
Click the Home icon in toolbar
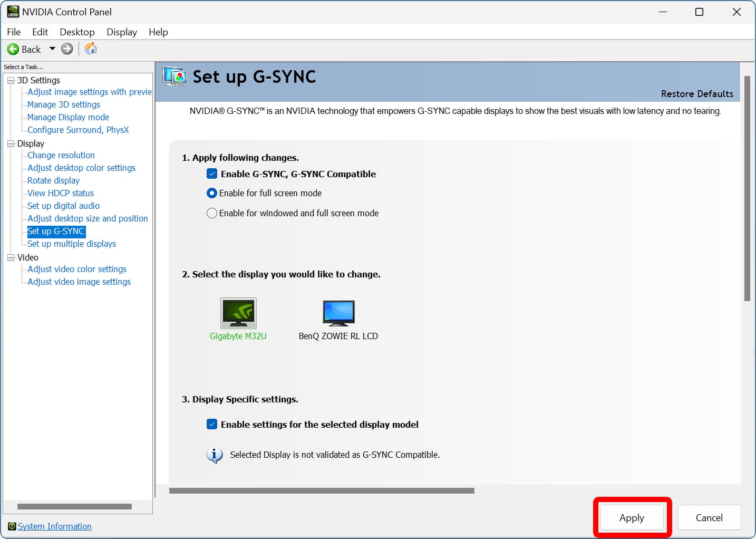click(91, 49)
